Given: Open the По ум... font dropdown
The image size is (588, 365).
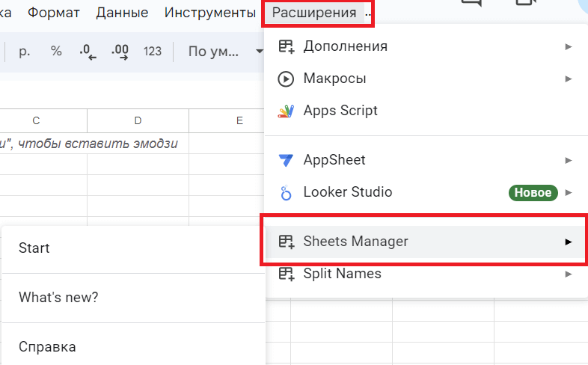Looking at the screenshot, I should (x=225, y=51).
